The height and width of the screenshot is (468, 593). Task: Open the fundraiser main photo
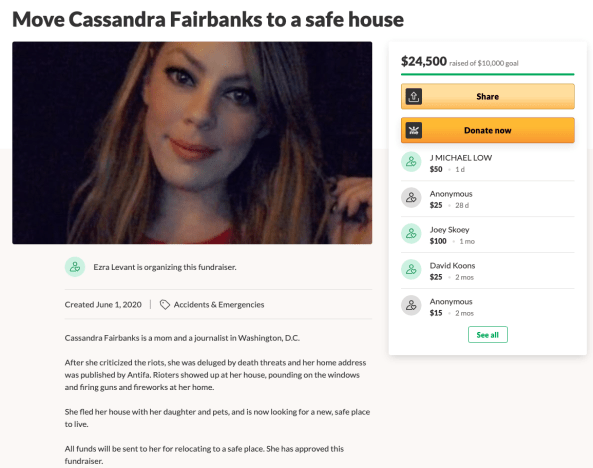point(192,143)
